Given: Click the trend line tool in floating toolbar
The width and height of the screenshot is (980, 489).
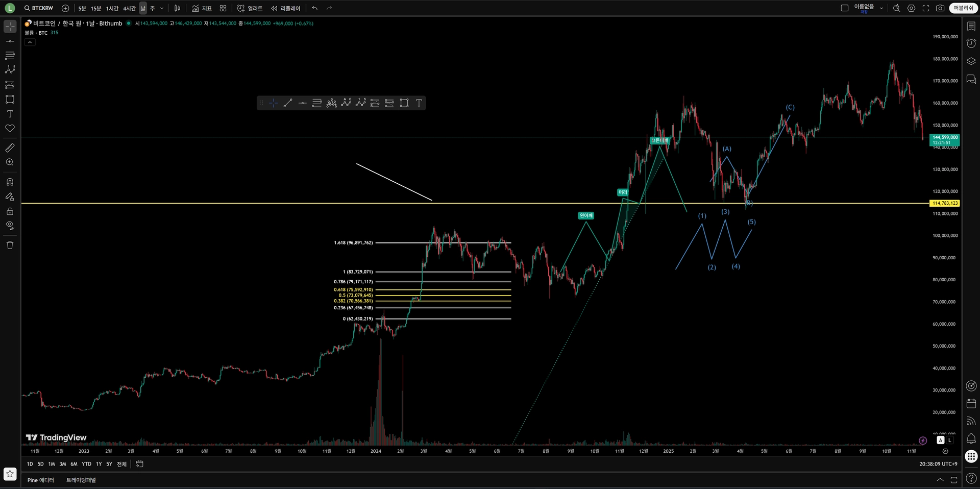Looking at the screenshot, I should (x=288, y=103).
